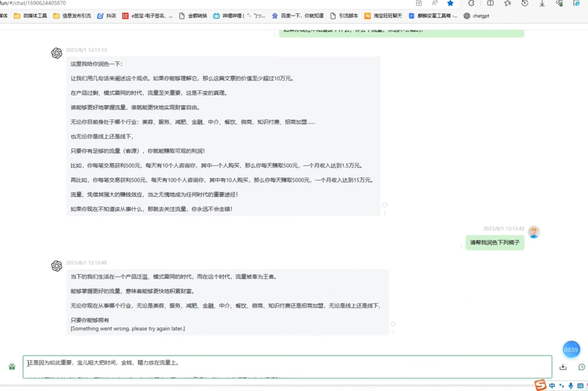Click the Sogou input method S logo
The height and width of the screenshot is (391, 588).
540,385
